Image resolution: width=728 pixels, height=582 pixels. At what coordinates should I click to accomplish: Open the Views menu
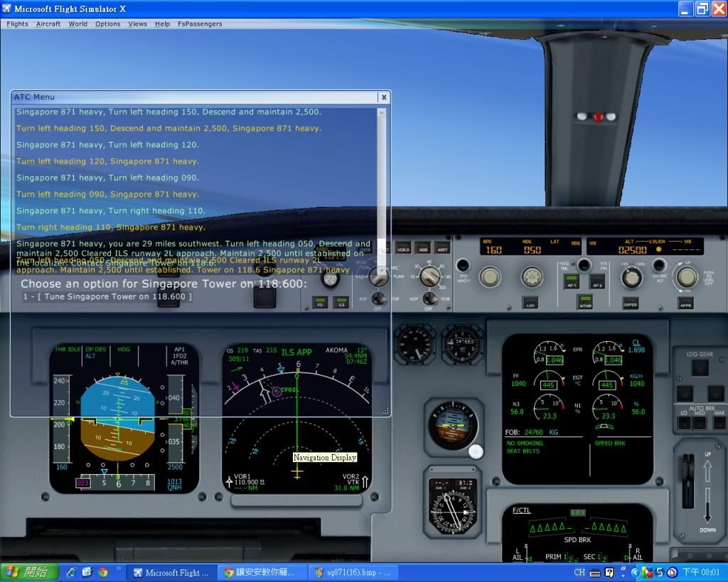point(137,23)
